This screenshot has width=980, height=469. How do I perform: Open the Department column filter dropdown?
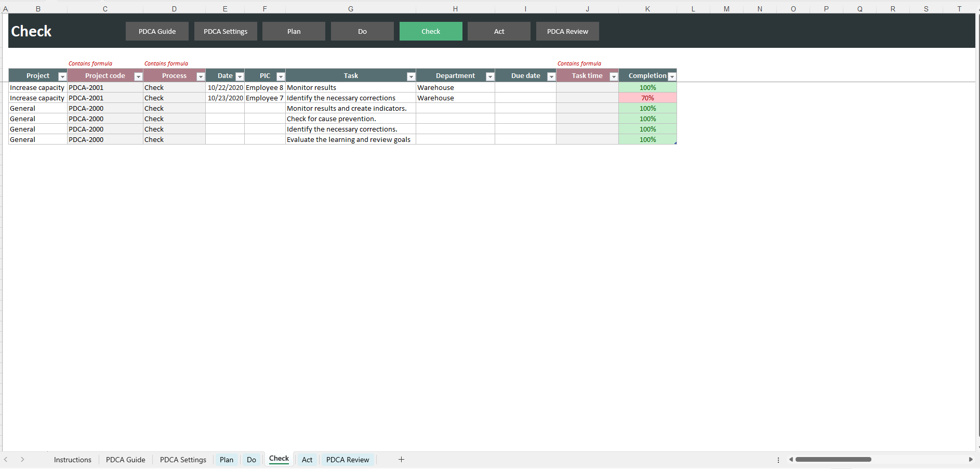coord(489,76)
